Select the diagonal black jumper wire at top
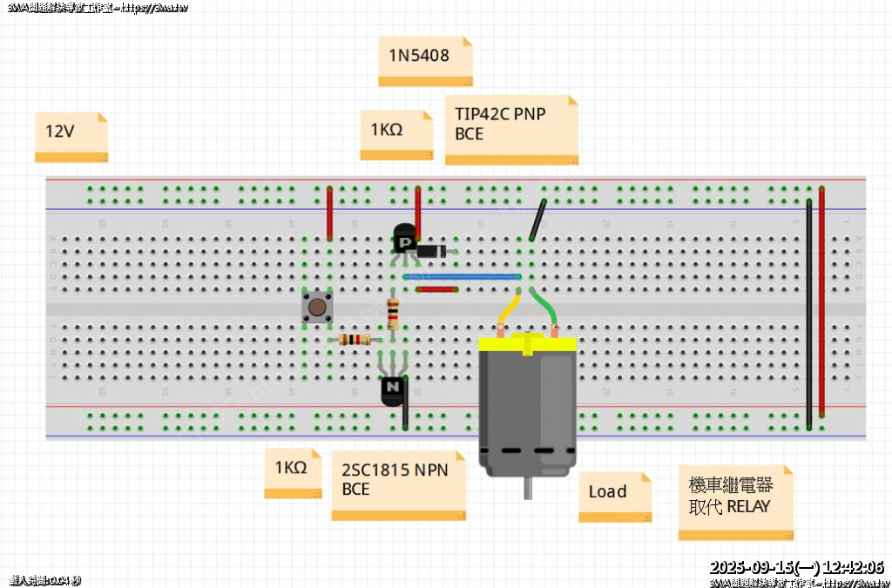Viewport: 892px width, 588px height. coord(537,220)
